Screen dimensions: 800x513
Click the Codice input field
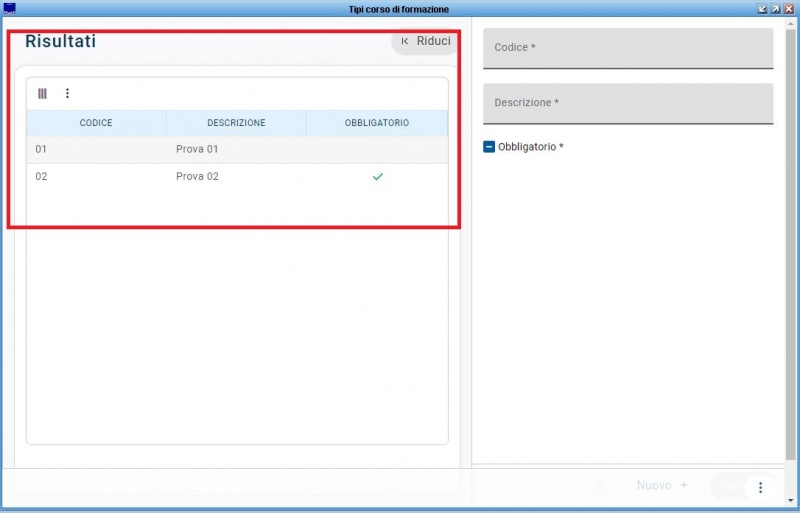pos(628,48)
